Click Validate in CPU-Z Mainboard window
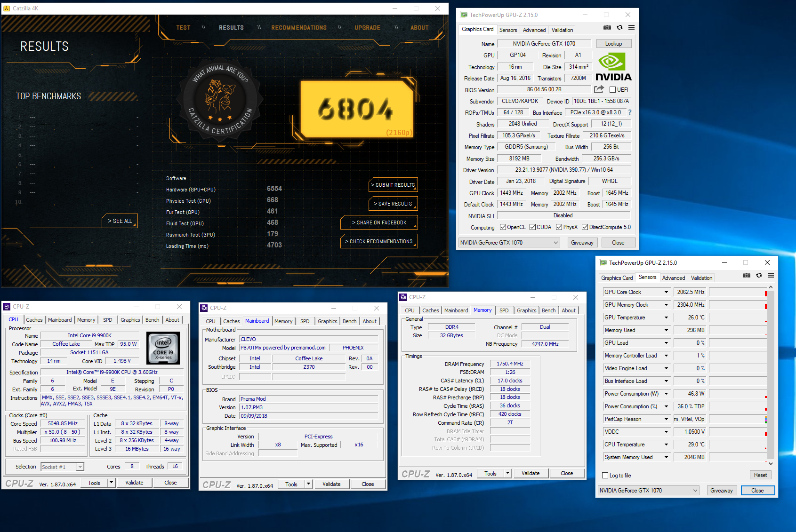The image size is (796, 532). pos(331,484)
